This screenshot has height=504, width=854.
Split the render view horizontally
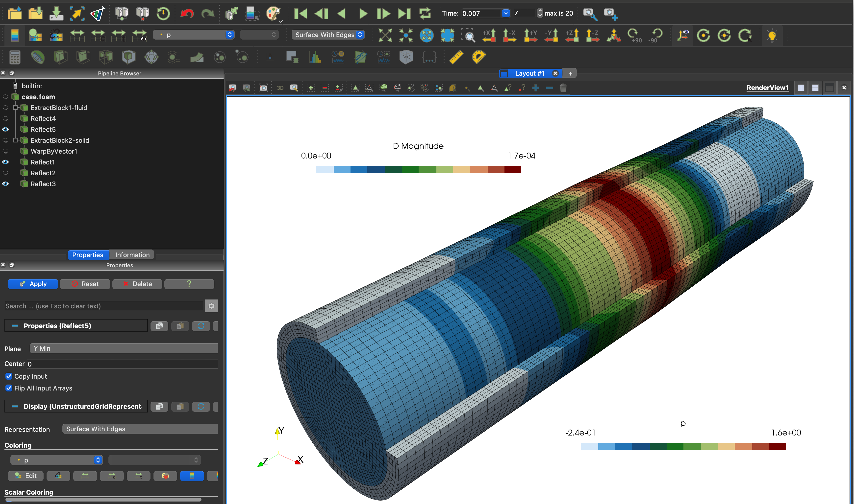(801, 87)
